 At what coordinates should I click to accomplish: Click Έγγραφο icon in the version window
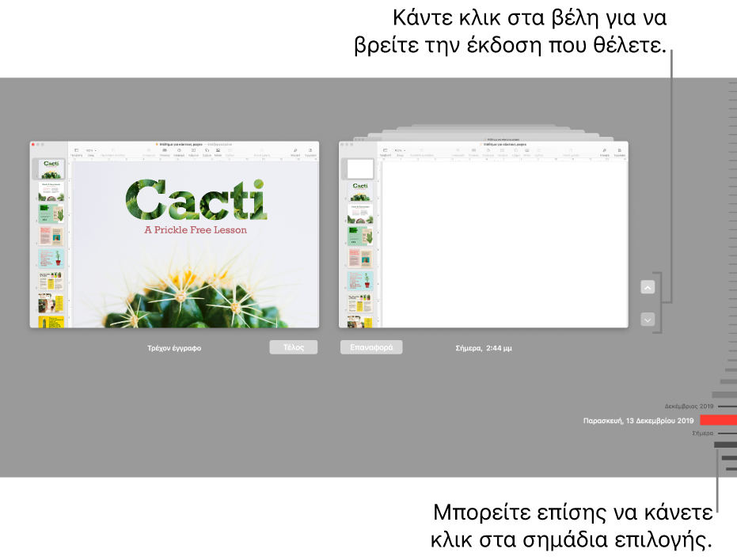[x=620, y=150]
